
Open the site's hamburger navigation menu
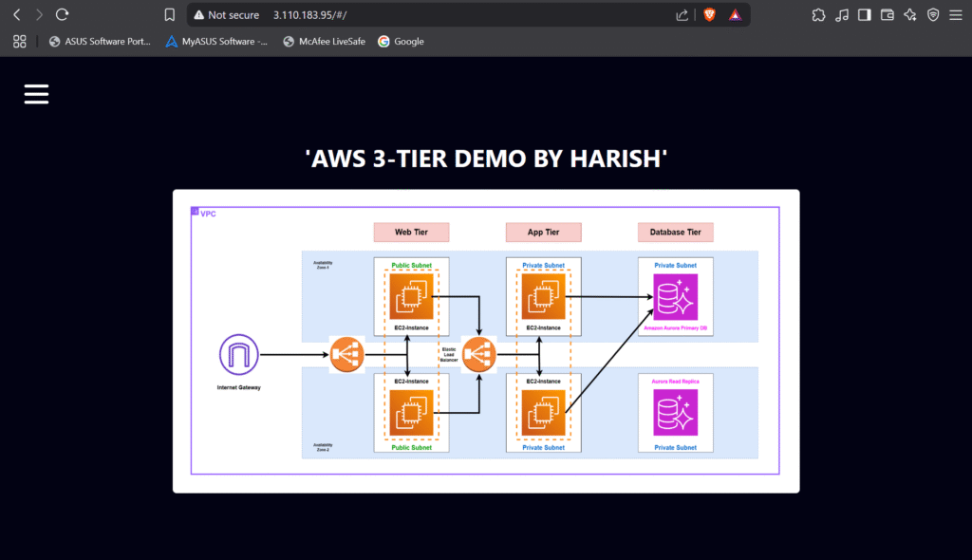pyautogui.click(x=36, y=94)
